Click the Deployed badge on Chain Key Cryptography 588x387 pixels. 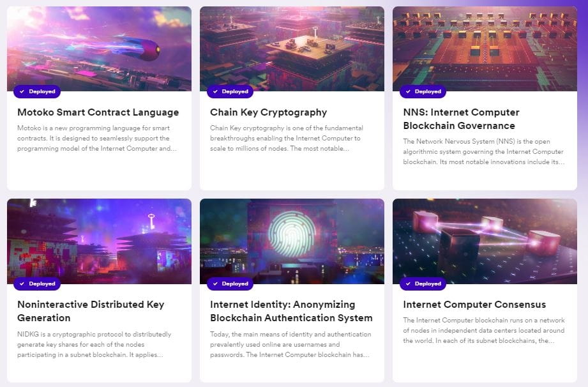click(x=230, y=91)
